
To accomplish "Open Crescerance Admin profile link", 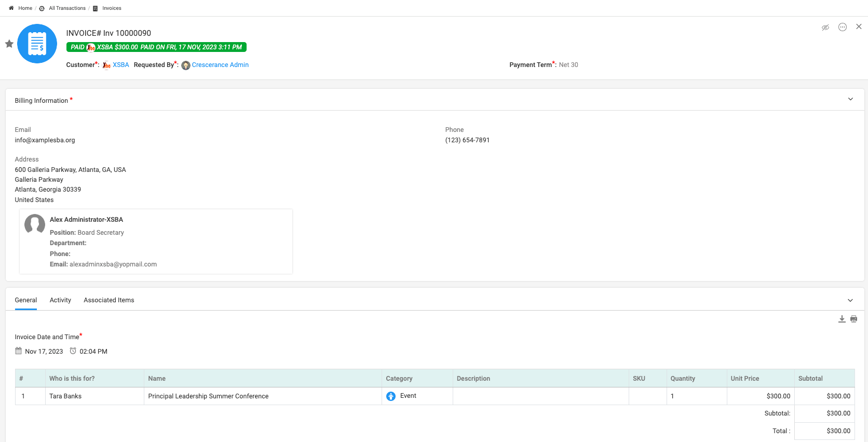I will click(220, 65).
